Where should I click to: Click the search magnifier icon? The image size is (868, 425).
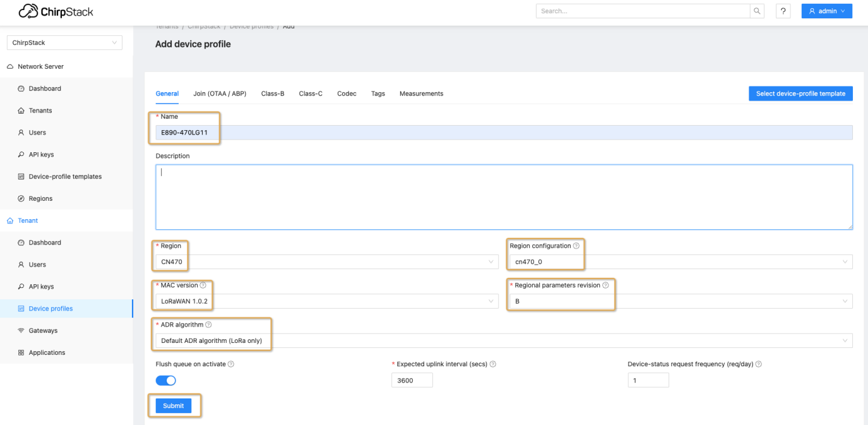756,11
